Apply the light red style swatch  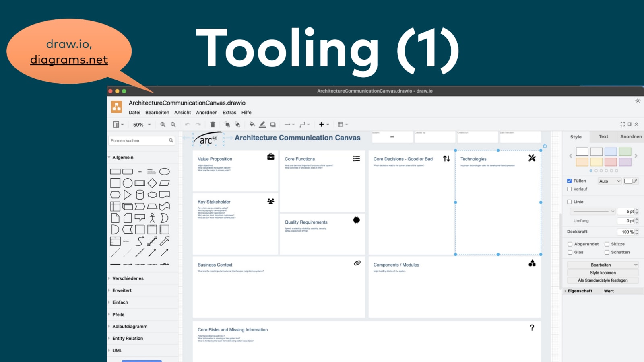[x=611, y=162]
